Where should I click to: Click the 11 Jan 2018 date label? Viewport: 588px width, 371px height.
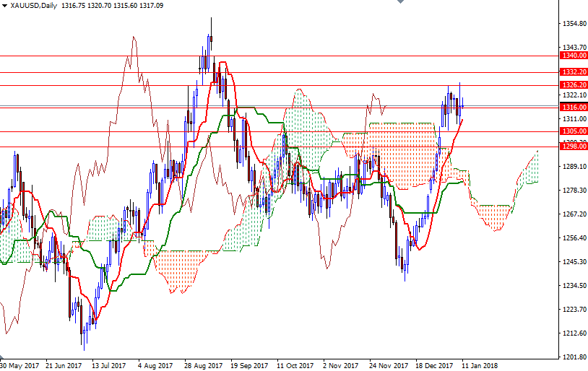480,365
